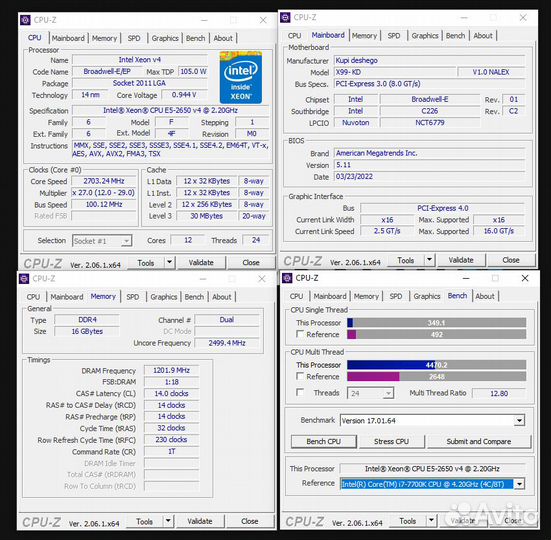Switch to Mainboard tab in CPU window
Viewport: 551px width, 540px height.
pos(68,38)
